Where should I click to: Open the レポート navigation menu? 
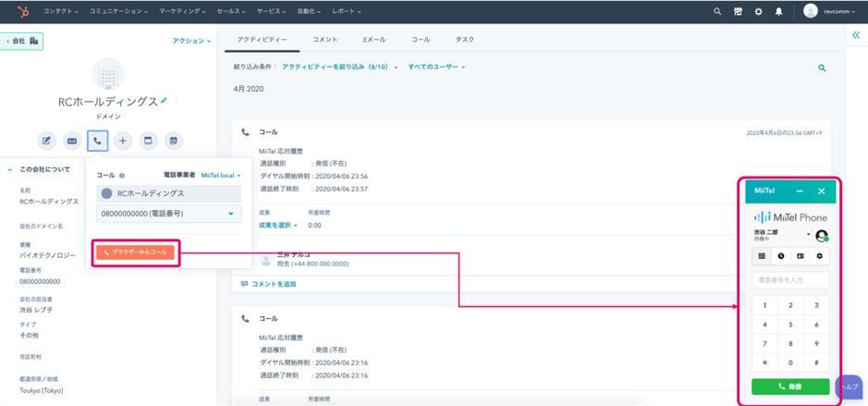347,11
